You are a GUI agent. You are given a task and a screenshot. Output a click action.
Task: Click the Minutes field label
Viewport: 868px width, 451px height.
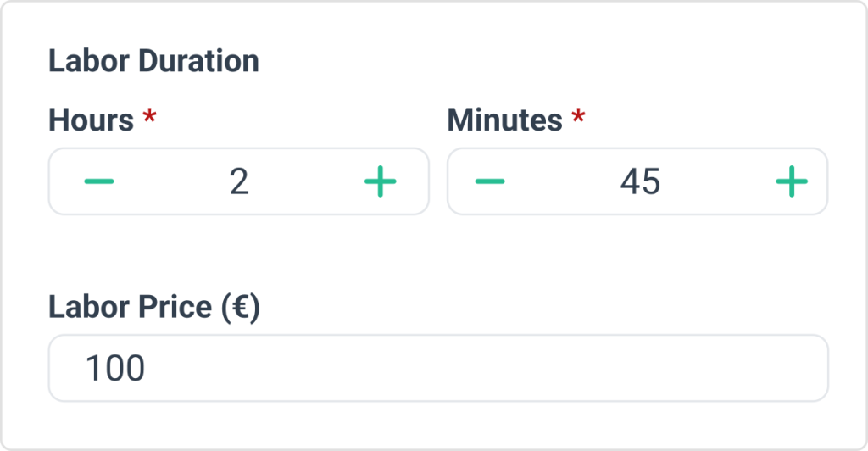click(x=504, y=120)
